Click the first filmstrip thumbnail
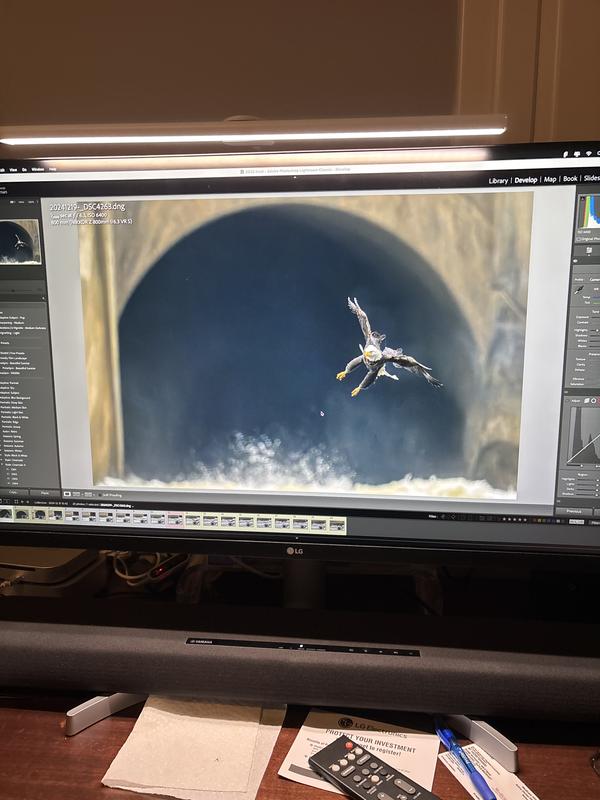 tap(8, 514)
